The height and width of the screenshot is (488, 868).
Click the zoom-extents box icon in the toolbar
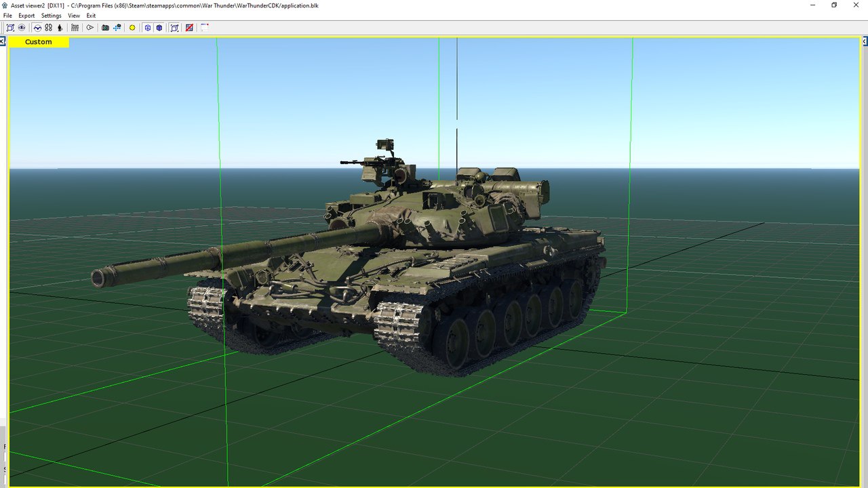[x=10, y=28]
